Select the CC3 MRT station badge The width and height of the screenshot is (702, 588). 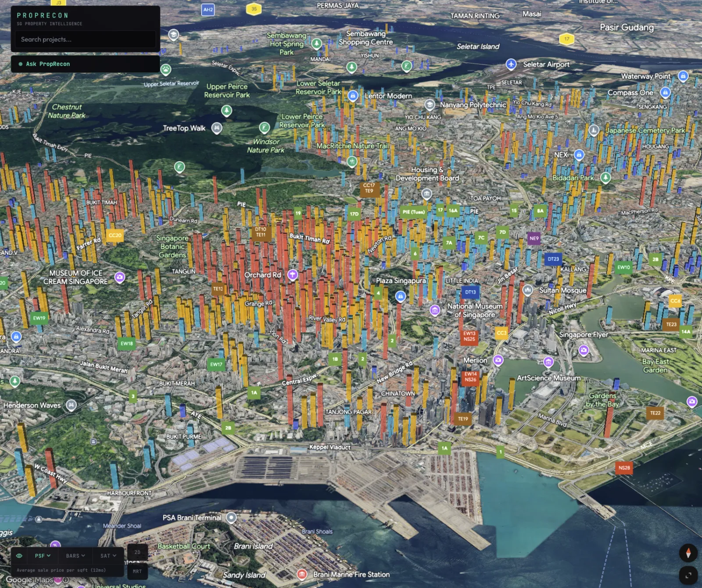click(x=501, y=333)
